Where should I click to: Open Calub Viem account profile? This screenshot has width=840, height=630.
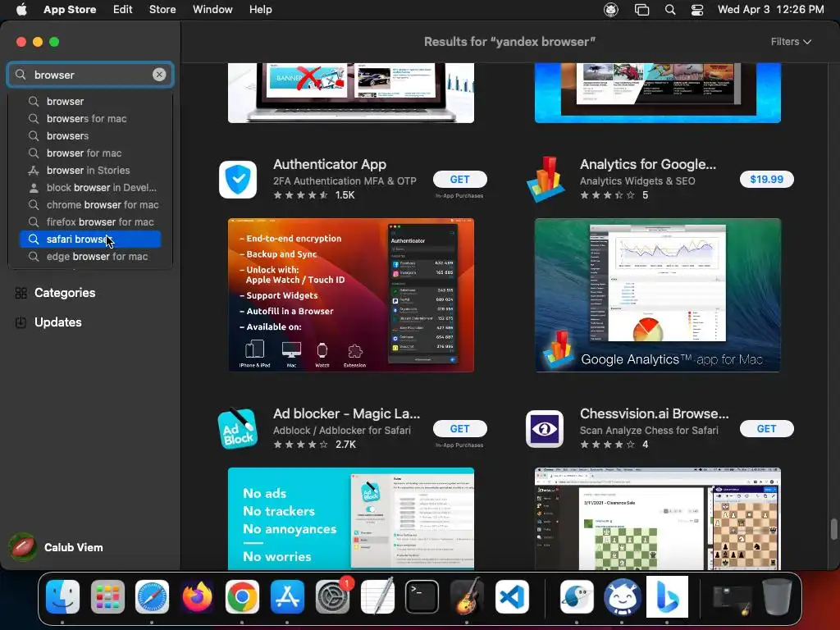(56, 547)
